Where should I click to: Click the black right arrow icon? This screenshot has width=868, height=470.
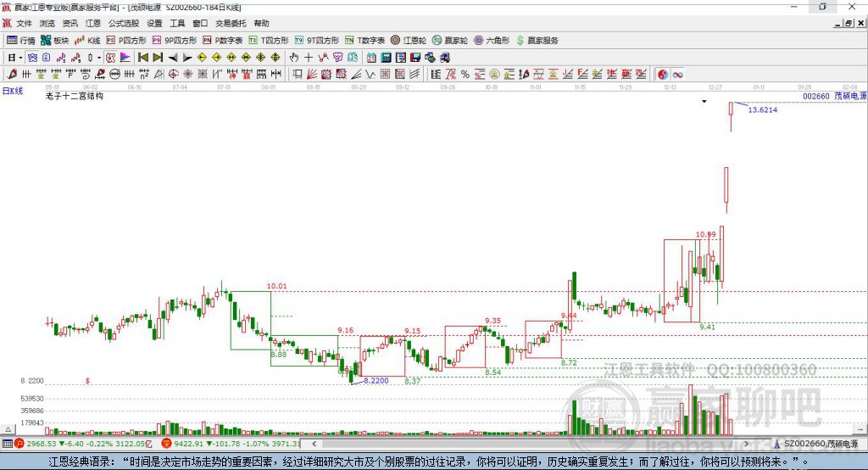tap(187, 58)
